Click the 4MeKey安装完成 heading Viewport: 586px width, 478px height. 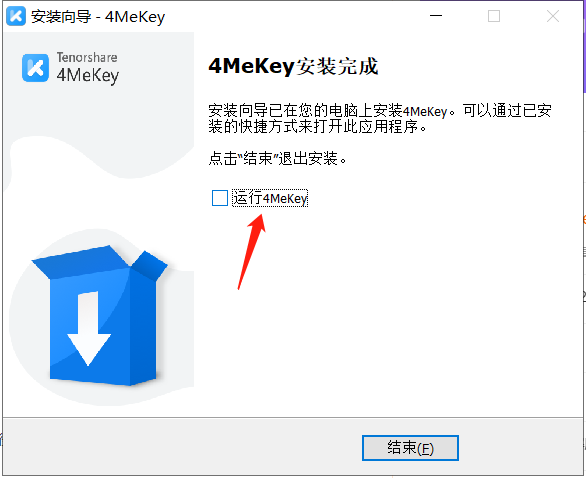pyautogui.click(x=293, y=67)
